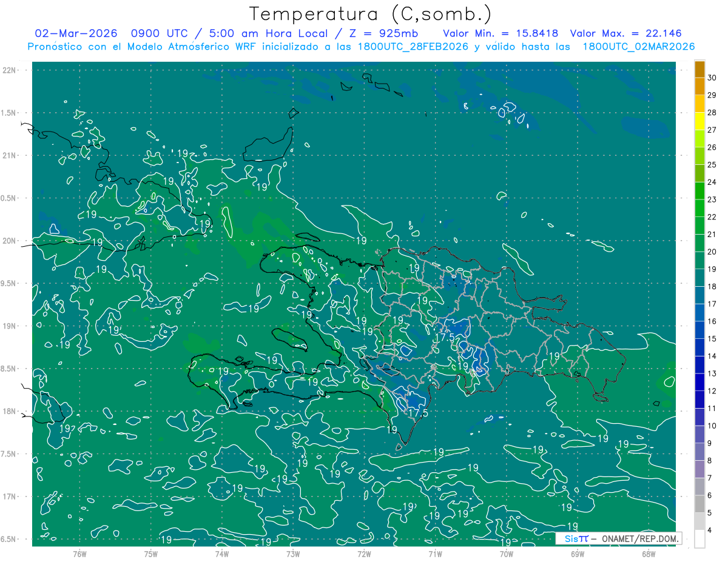Screen dimensions: 728x562
Task: Click the "ONAMET/REP.DOM." credit label
Action: [640, 538]
